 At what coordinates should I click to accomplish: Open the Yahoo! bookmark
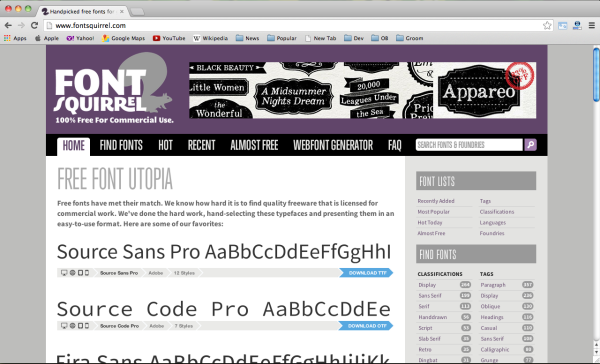click(x=80, y=38)
